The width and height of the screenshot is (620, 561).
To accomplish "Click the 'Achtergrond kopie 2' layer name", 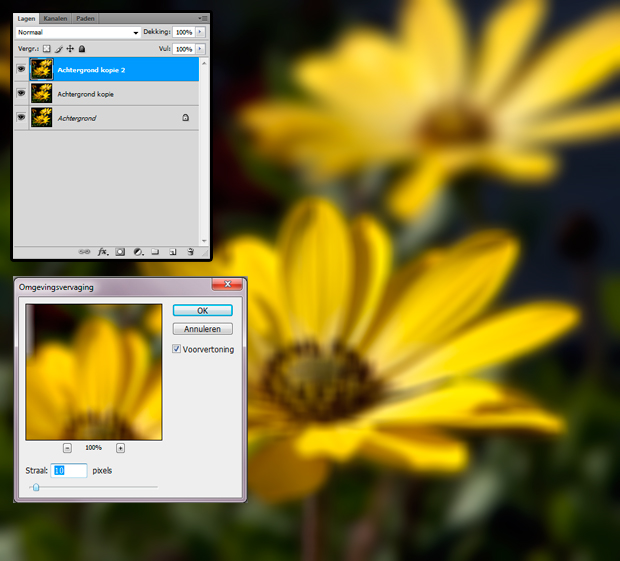I will pos(91,70).
